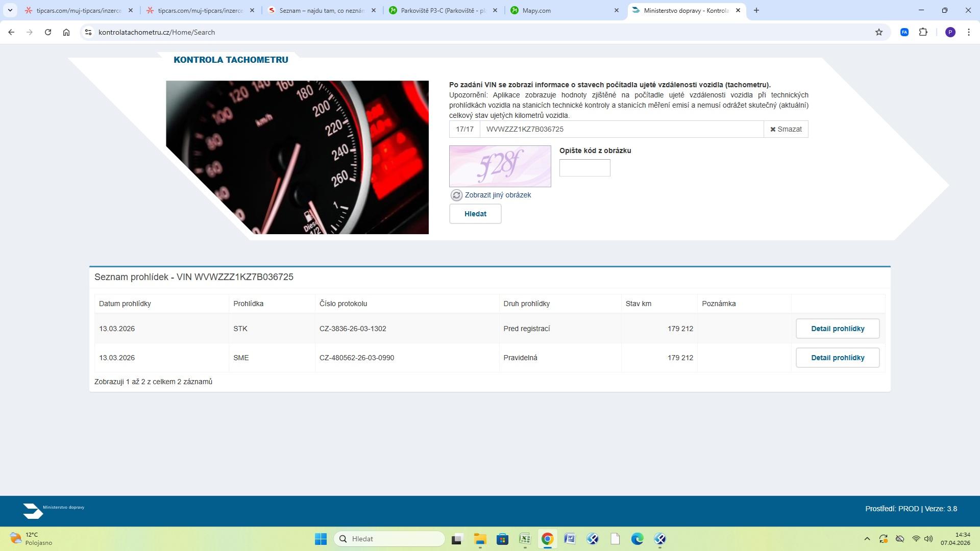Image resolution: width=980 pixels, height=551 pixels.
Task: Click the site information icon in the address bar
Action: click(x=88, y=32)
